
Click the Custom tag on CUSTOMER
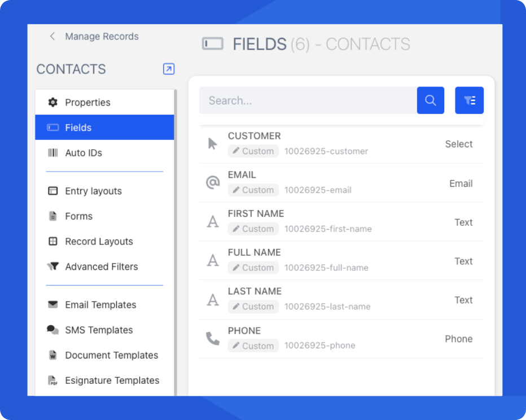pyautogui.click(x=253, y=151)
